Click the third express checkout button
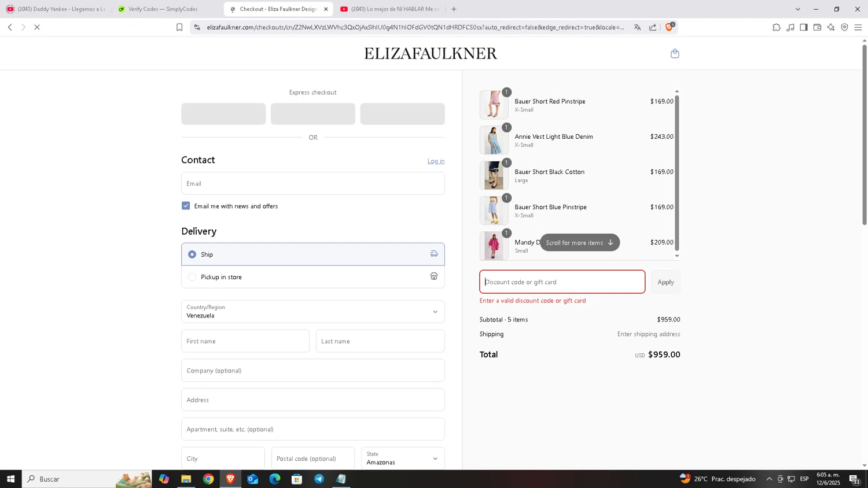868x488 pixels. pyautogui.click(x=402, y=114)
